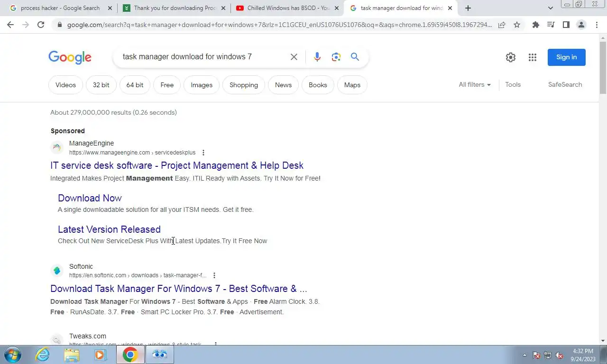Launch Internet Explorer from taskbar
The height and width of the screenshot is (364, 607).
click(43, 355)
